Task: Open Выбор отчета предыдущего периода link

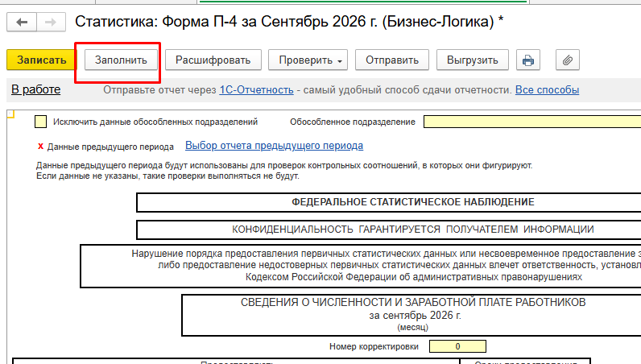Action: (x=274, y=146)
